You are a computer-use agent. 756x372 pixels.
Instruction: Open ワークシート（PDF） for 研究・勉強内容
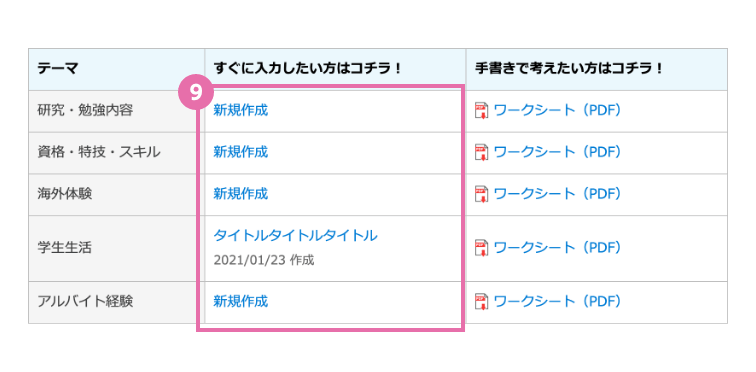[x=557, y=111]
